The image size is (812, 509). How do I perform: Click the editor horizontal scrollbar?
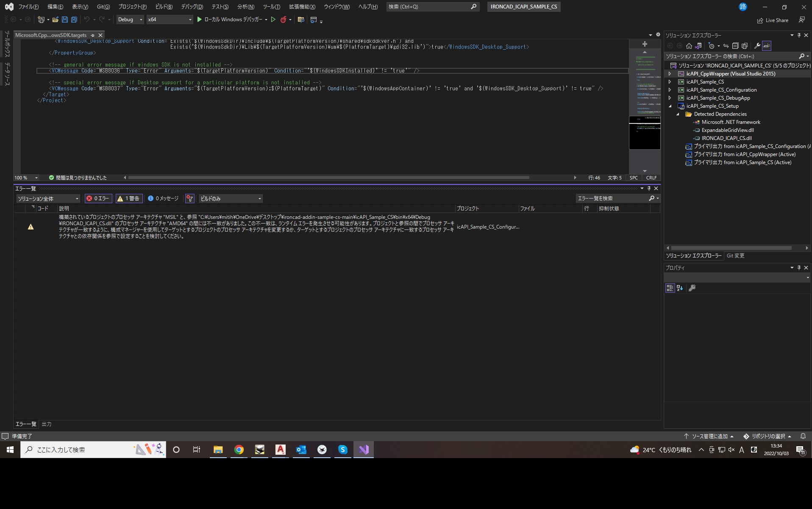328,178
